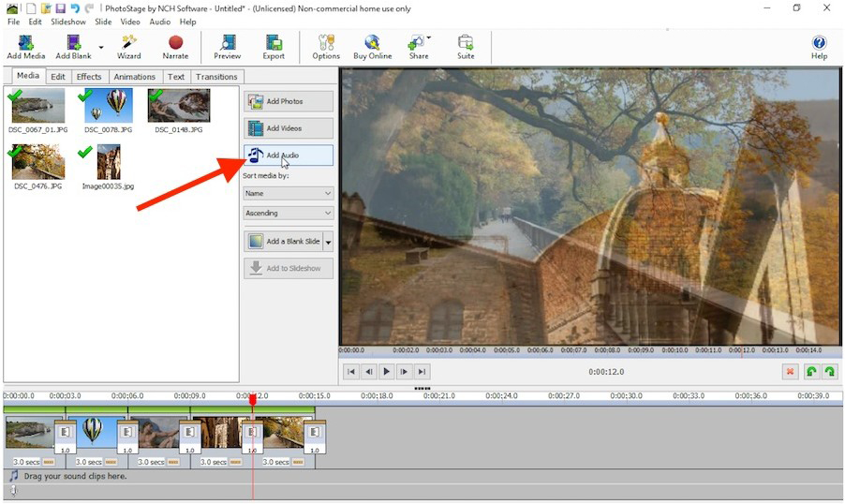The height and width of the screenshot is (504, 845).
Task: Click the Add a Blank Slide button
Action: [x=284, y=242]
